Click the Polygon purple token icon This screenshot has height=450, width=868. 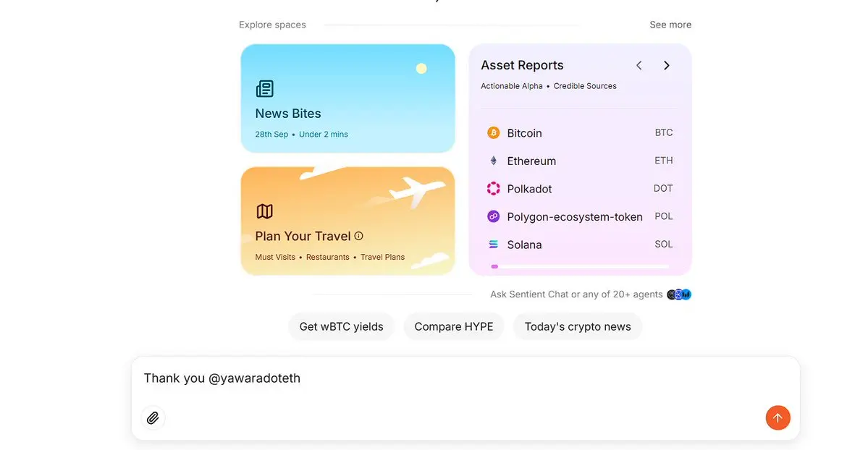tap(493, 216)
